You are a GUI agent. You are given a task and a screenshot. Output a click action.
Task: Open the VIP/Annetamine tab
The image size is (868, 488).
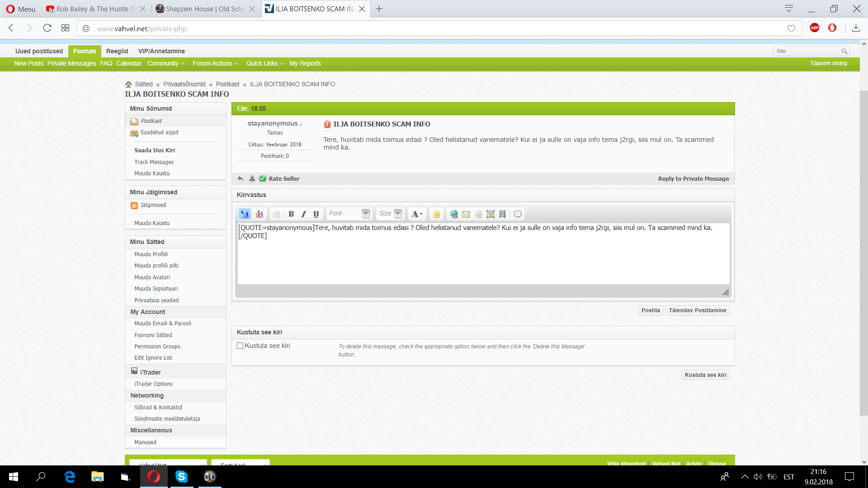(x=161, y=51)
